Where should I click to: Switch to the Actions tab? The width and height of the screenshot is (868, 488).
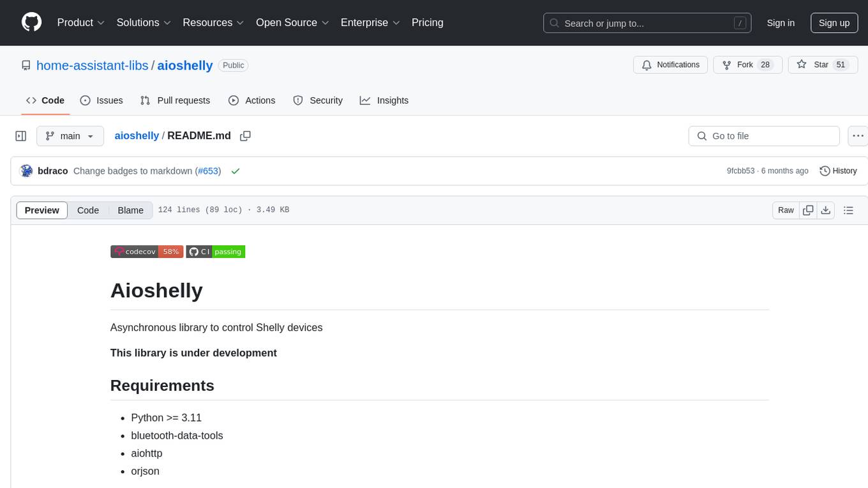(251, 100)
